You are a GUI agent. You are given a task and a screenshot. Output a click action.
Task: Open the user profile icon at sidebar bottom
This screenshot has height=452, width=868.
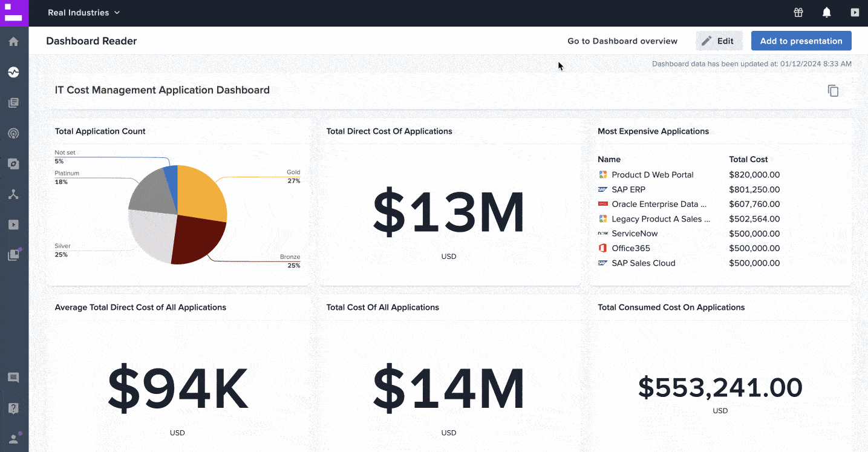click(13, 437)
